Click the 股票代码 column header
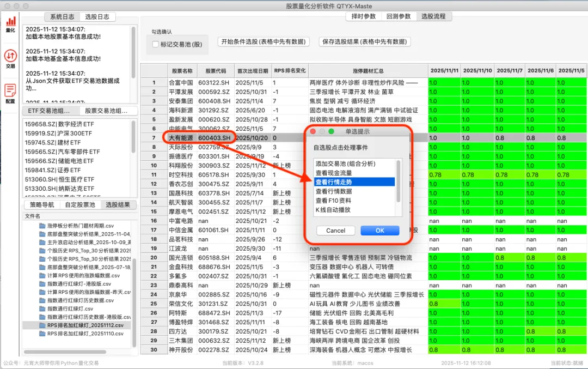The height and width of the screenshot is (369, 588). [x=216, y=70]
